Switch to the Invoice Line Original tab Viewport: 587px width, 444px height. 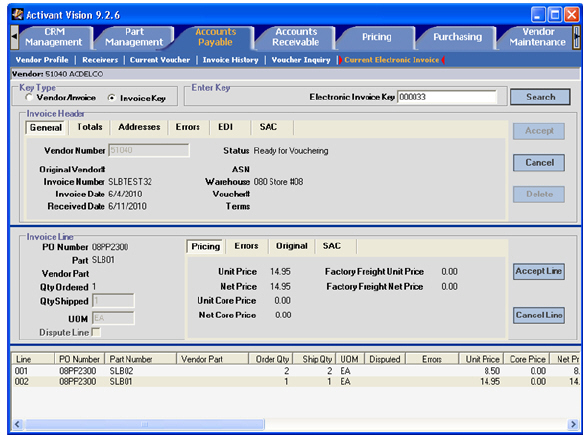point(292,246)
